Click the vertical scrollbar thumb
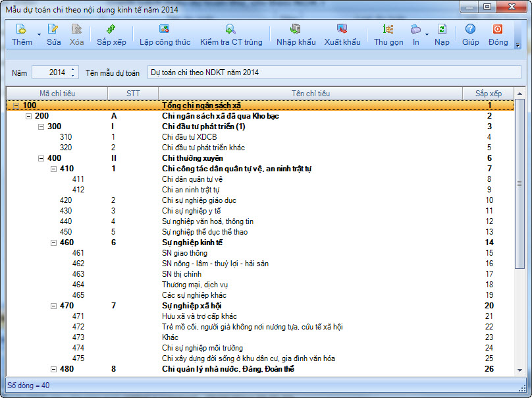532x398 pixels. point(519,184)
